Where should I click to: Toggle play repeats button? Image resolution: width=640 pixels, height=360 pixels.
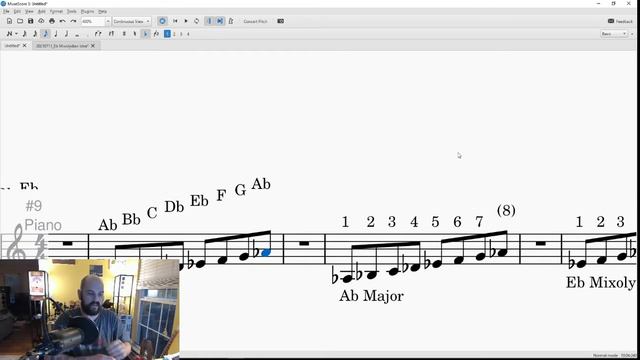(x=209, y=21)
